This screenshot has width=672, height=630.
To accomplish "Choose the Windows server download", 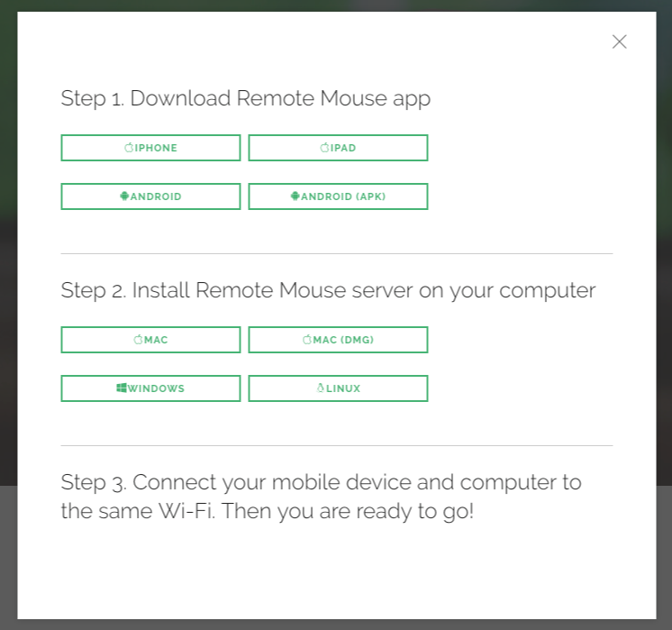I will pos(150,388).
